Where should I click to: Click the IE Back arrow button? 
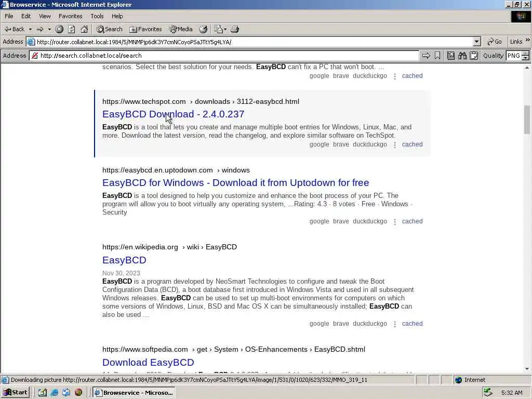tap(14, 29)
